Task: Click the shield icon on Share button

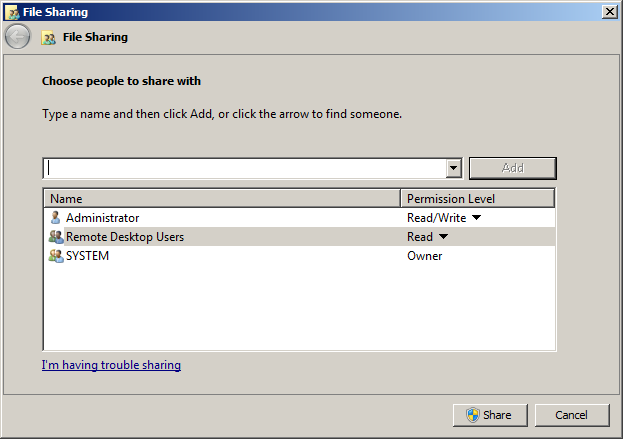Action: [x=473, y=415]
